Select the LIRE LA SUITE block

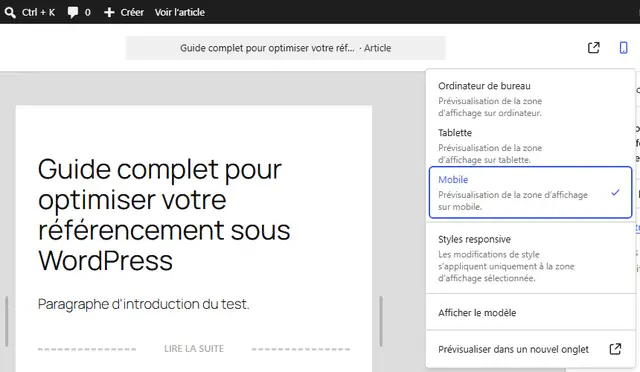click(x=194, y=349)
